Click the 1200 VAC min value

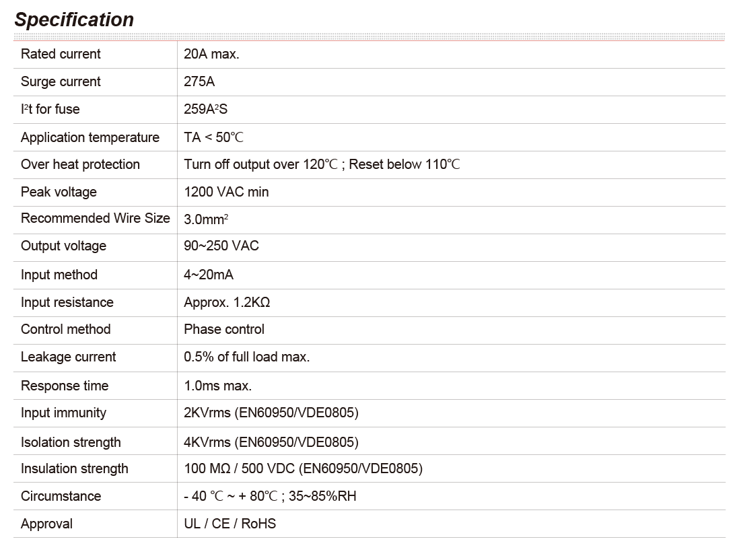(x=226, y=192)
